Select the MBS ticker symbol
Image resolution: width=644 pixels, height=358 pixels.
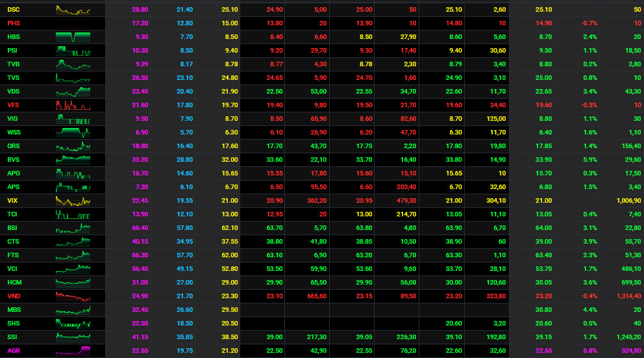pos(14,310)
